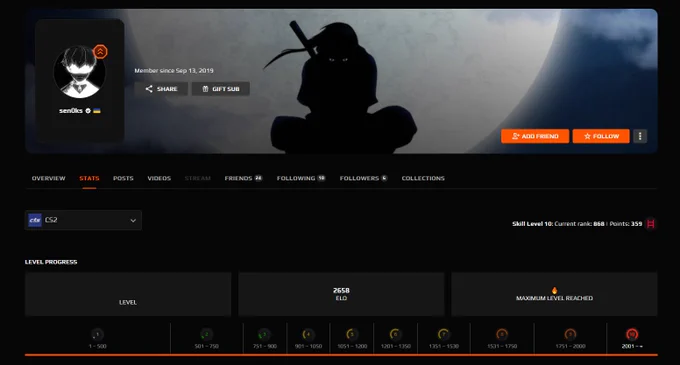680x365 pixels.
Task: Open the Collections tab
Action: (x=423, y=178)
